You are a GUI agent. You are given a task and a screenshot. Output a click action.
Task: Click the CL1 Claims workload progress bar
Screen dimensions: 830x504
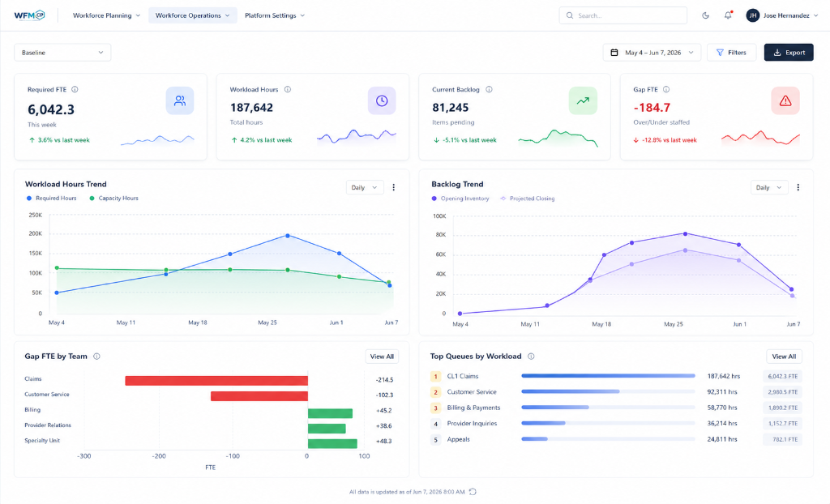click(x=608, y=376)
